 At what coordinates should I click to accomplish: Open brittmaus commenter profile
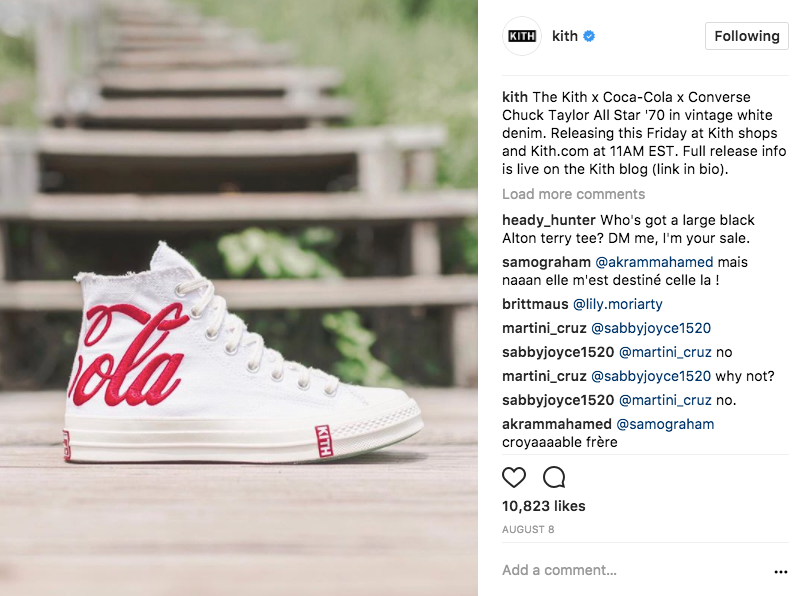coord(535,304)
